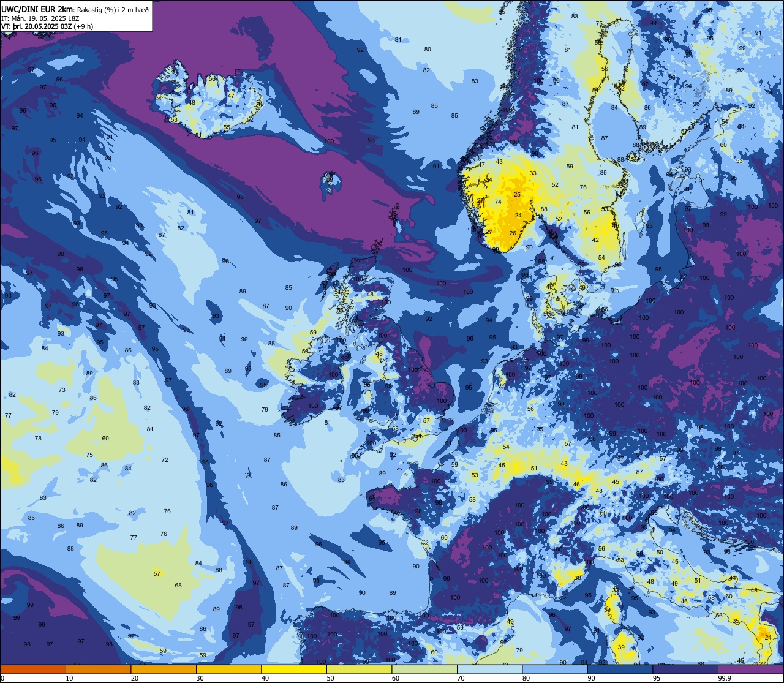The width and height of the screenshot is (784, 683).
Task: Select the 20–30% amber legend swatch
Action: (x=164, y=669)
